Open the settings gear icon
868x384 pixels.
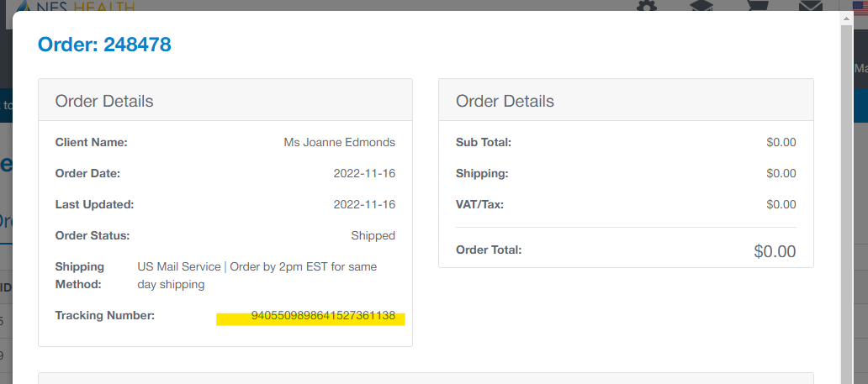coord(647,6)
